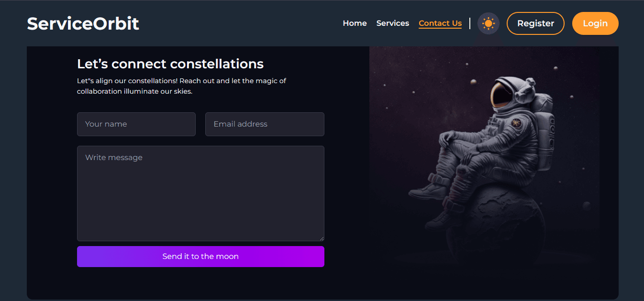Click the Register button
Image resolution: width=644 pixels, height=301 pixels.
535,23
